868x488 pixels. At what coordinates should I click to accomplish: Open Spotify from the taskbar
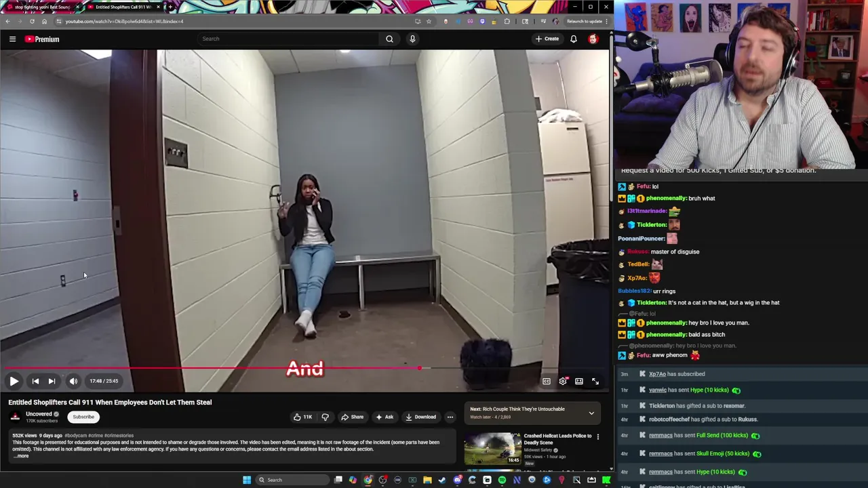pyautogui.click(x=502, y=480)
